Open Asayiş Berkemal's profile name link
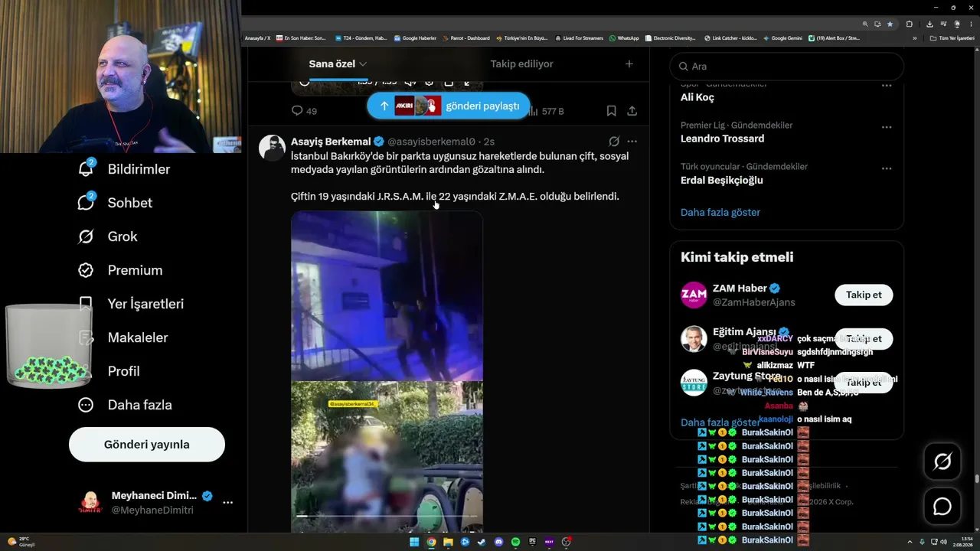980x551 pixels. tap(329, 142)
